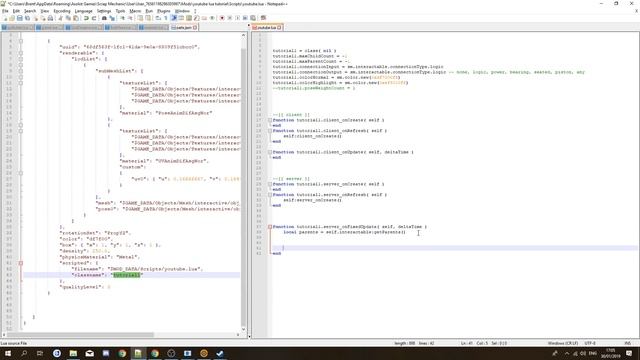Click the Save Recorded Macro icon
This screenshot has width=640, height=360.
point(253,18)
